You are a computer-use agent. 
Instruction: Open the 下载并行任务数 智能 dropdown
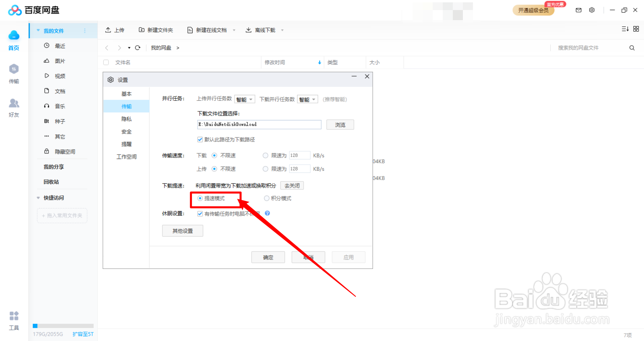[x=307, y=99]
